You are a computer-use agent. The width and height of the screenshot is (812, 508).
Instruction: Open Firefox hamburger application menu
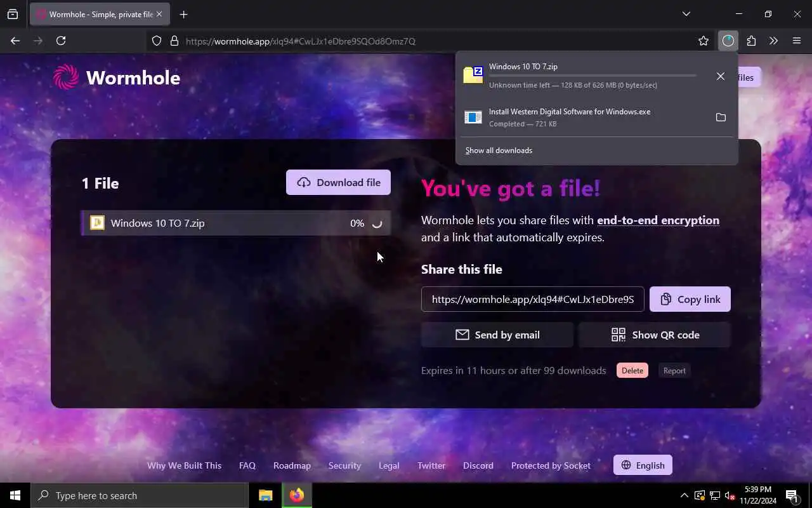tap(797, 41)
